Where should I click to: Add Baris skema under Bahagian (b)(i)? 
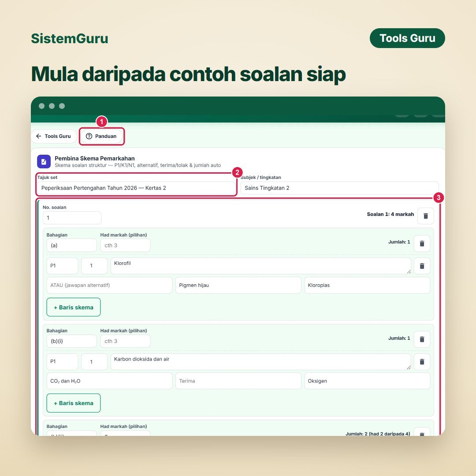pyautogui.click(x=74, y=403)
